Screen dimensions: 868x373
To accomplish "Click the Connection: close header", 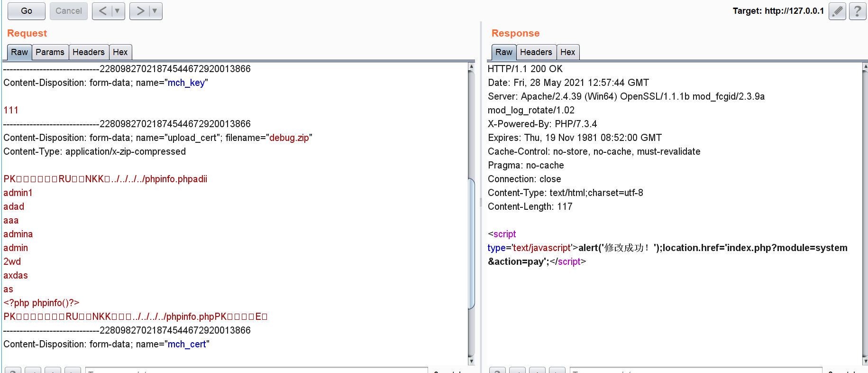I will pyautogui.click(x=524, y=179).
